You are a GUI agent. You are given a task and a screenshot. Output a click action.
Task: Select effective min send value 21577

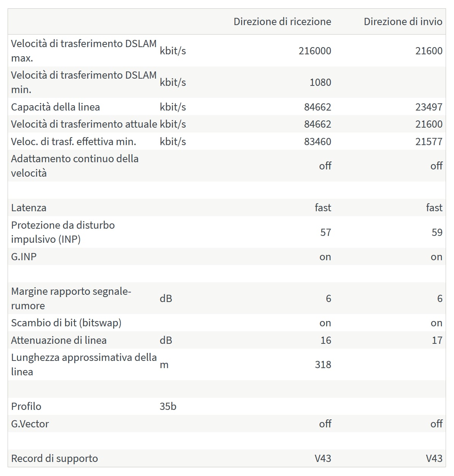point(429,142)
